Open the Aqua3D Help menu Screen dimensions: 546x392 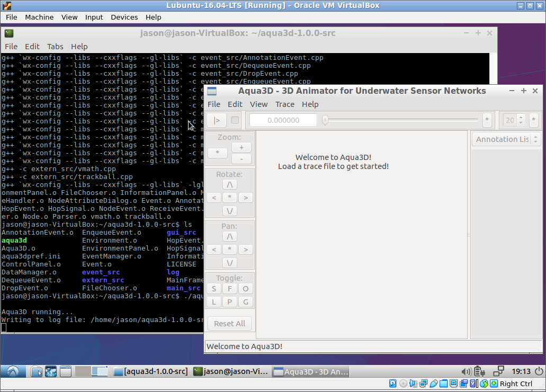310,104
